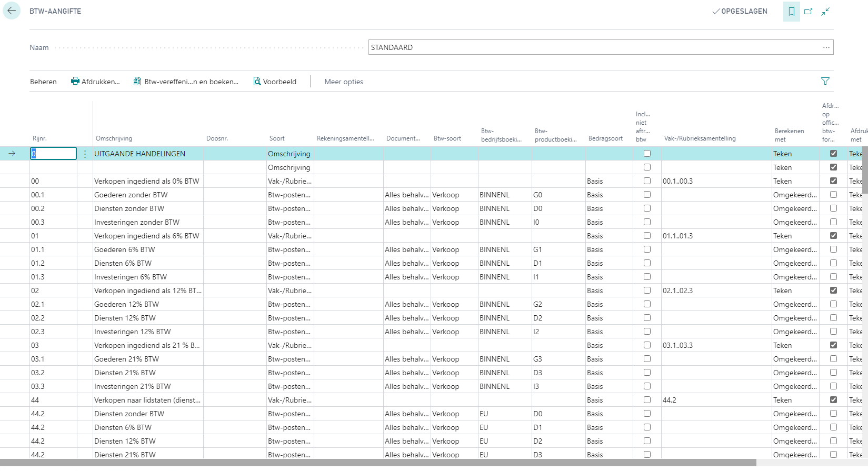Select 'Goederen zonder BTW' cell
The height and width of the screenshot is (471, 868).
(148, 195)
